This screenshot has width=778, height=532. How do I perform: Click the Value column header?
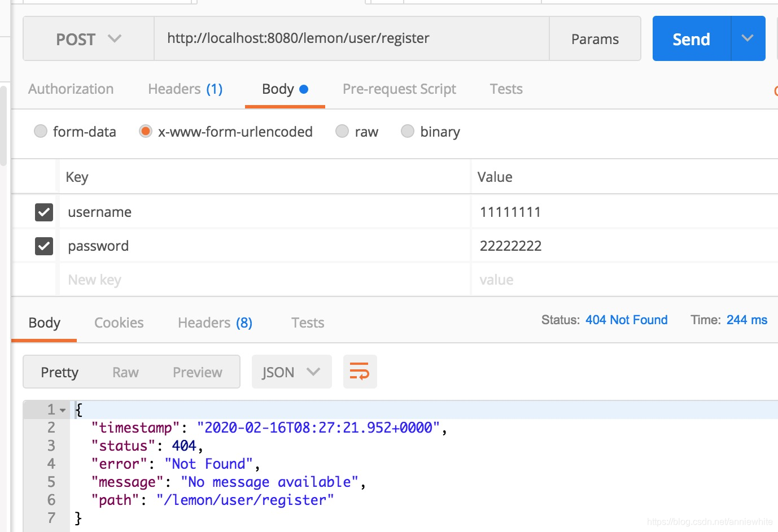pos(495,177)
